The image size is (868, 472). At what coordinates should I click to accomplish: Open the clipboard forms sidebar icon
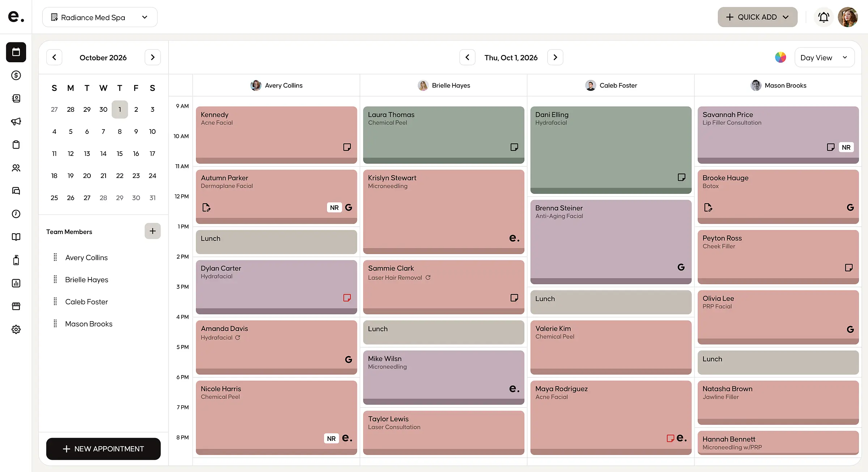tap(16, 145)
